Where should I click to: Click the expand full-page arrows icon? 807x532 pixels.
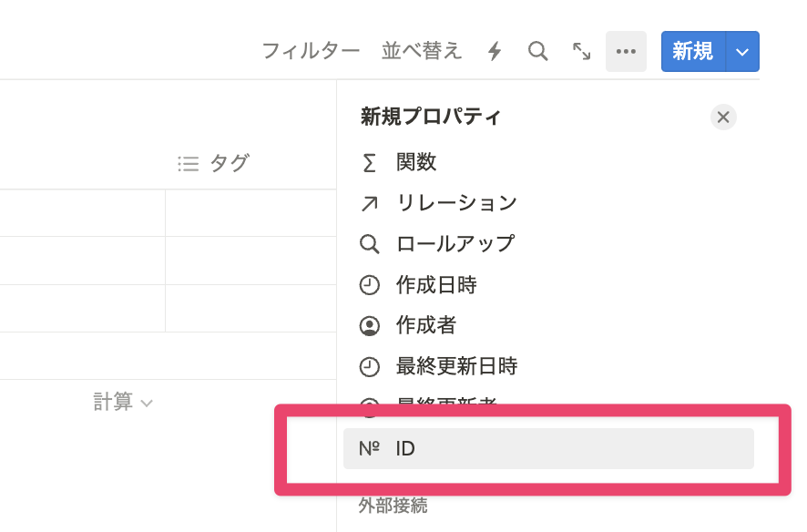[x=582, y=51]
